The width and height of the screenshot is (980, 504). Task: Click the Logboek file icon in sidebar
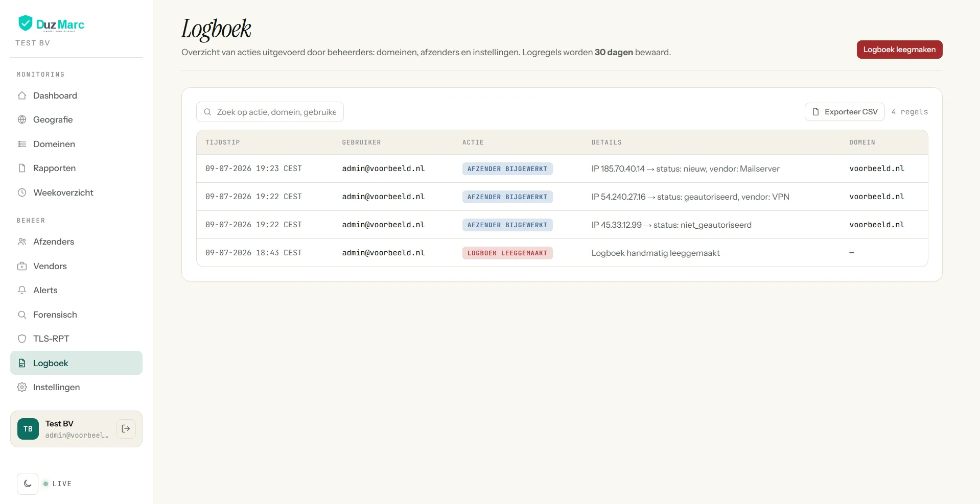click(22, 363)
